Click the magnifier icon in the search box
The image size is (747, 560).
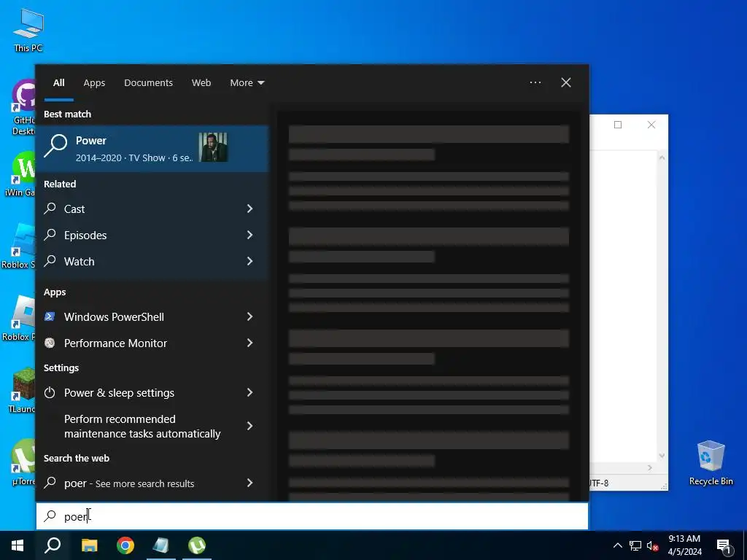pos(50,516)
